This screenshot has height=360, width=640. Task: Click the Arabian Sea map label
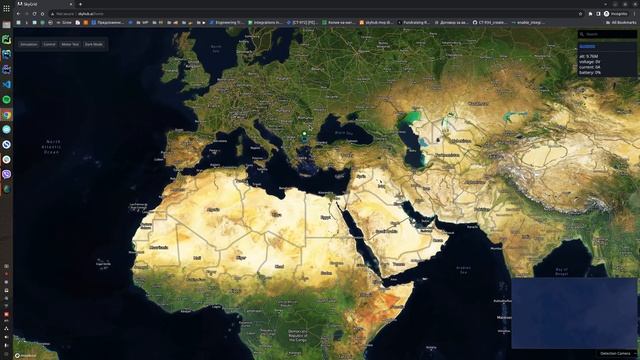[x=463, y=270]
